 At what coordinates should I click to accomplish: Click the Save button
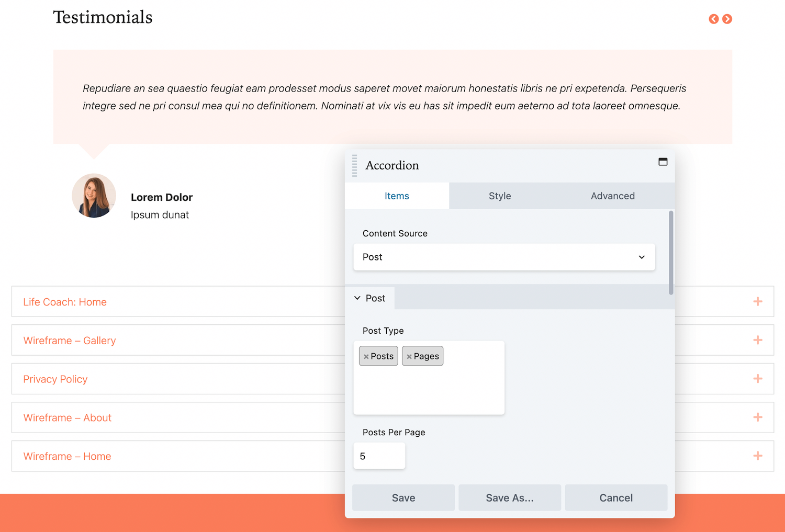(x=403, y=497)
